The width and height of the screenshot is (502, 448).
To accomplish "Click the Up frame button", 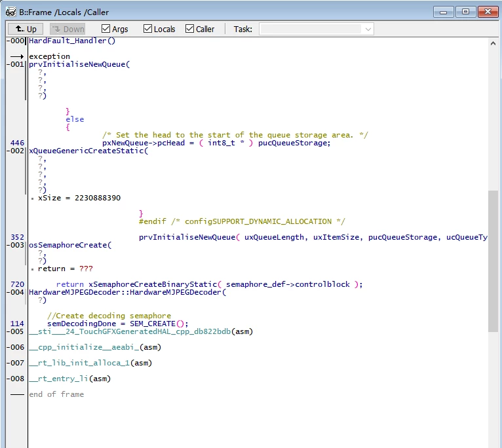I will tap(26, 29).
